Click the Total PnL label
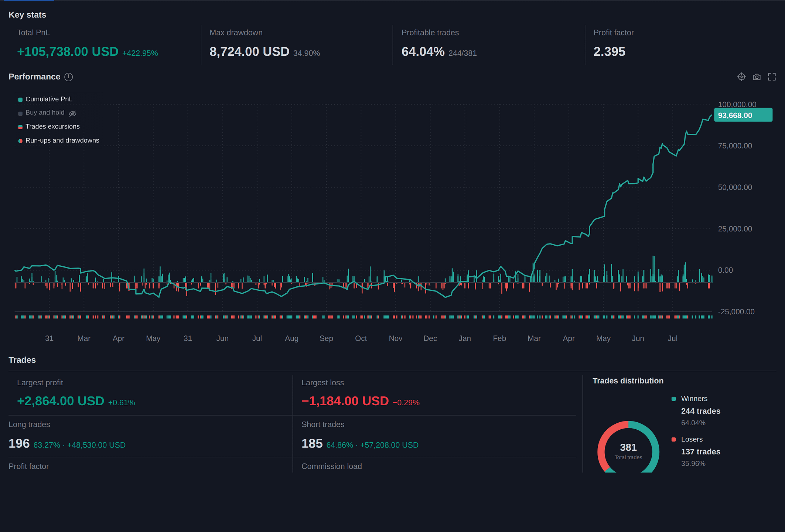The height and width of the screenshot is (532, 785). (33, 33)
